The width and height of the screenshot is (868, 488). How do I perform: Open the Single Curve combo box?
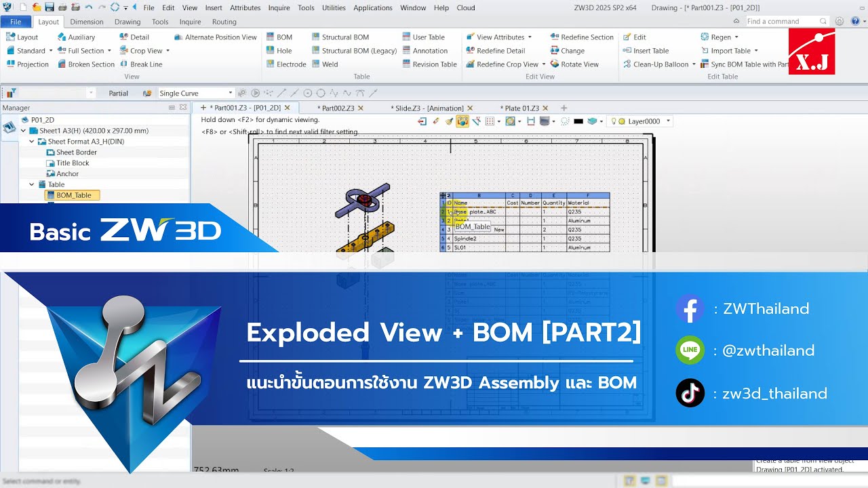coord(196,93)
